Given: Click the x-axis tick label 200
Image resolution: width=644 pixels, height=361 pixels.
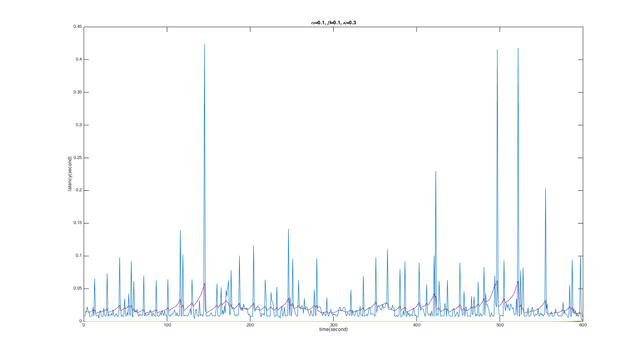Looking at the screenshot, I should pos(250,325).
